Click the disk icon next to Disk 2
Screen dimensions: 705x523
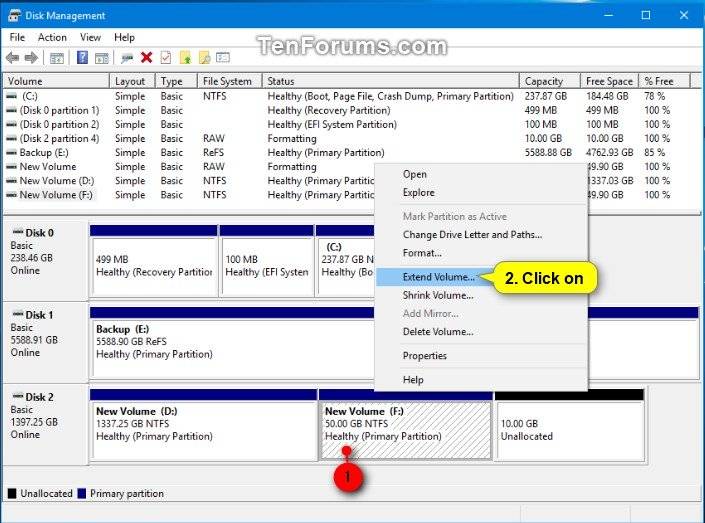(18, 396)
